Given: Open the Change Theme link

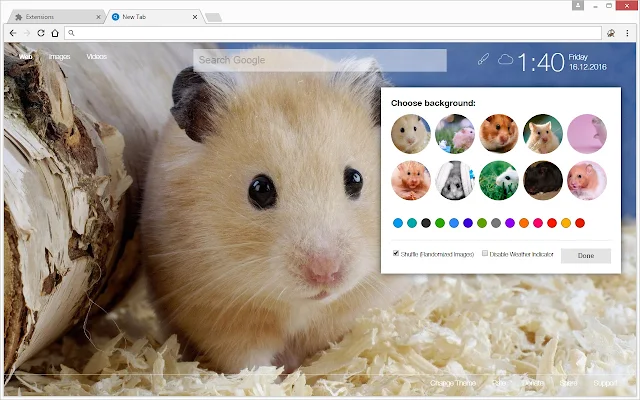Looking at the screenshot, I should [x=453, y=383].
